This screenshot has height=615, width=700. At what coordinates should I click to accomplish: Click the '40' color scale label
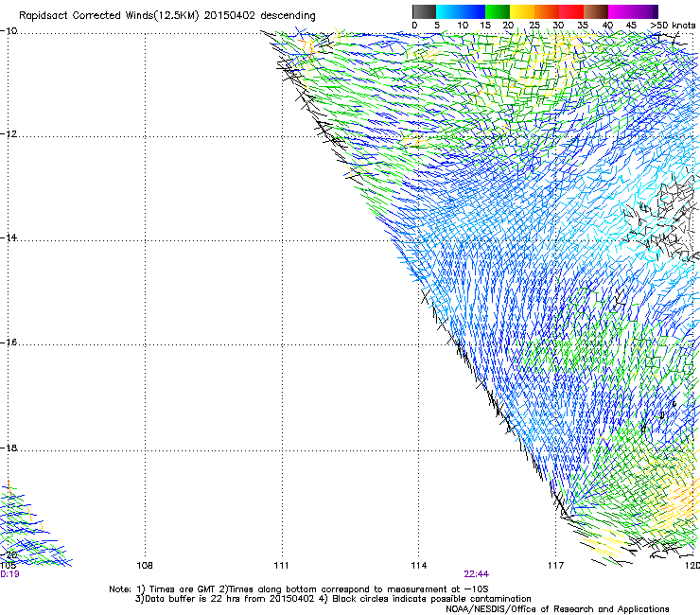(607, 25)
